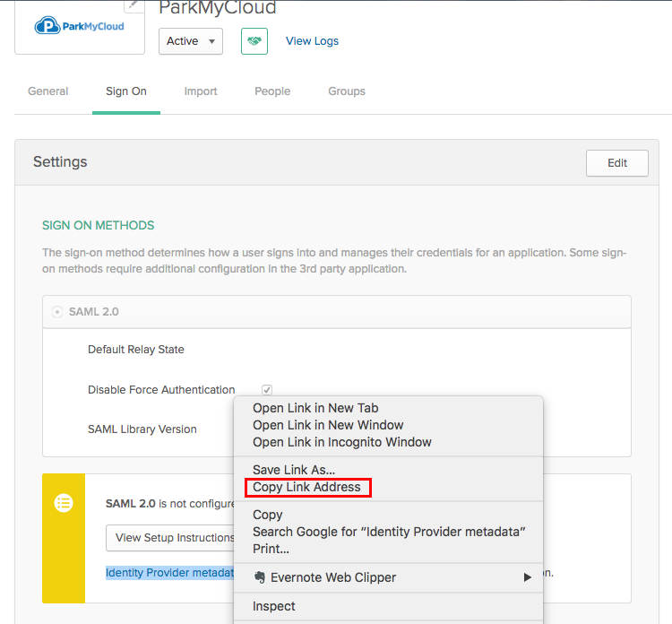This screenshot has width=672, height=624.
Task: Choose Copy from the context menu
Action: coord(267,515)
